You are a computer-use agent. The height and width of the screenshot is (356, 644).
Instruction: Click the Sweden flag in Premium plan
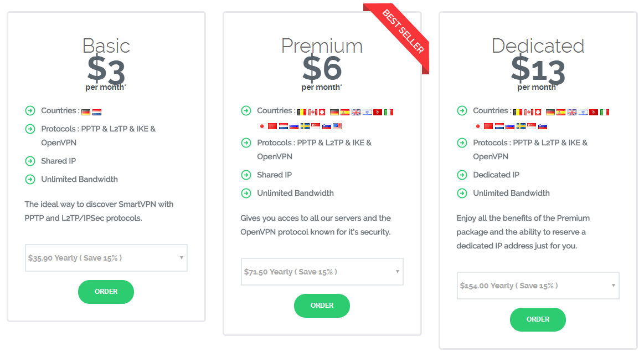click(x=305, y=126)
